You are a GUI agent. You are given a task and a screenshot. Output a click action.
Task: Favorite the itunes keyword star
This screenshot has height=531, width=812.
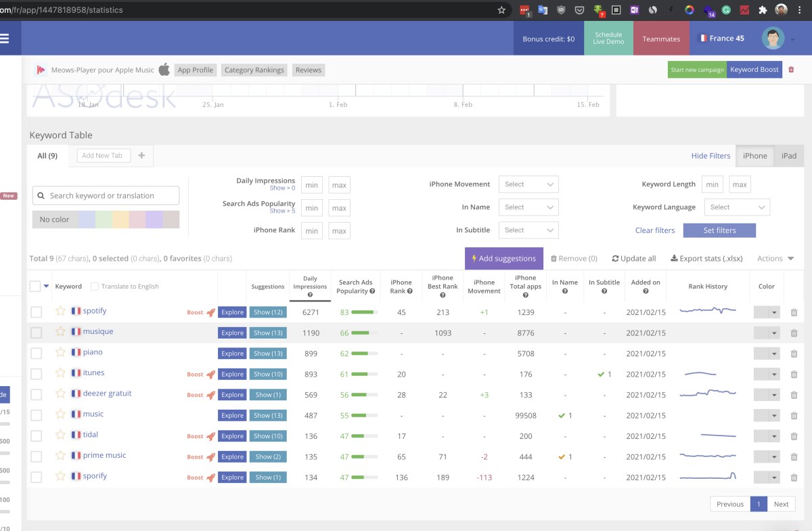coord(61,373)
